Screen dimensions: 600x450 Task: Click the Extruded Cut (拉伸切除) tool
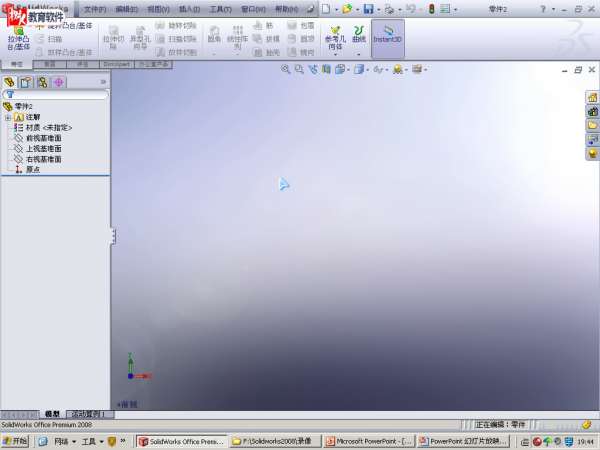click(x=114, y=38)
